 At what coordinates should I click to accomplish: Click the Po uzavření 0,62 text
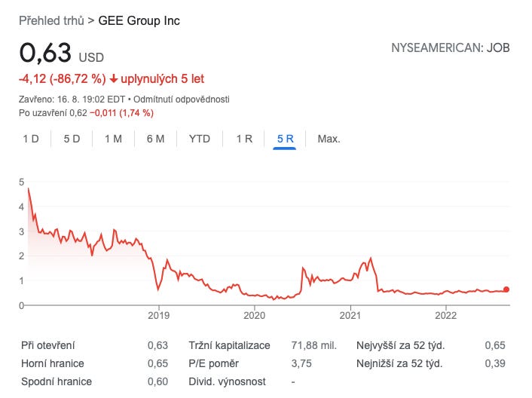click(53, 113)
